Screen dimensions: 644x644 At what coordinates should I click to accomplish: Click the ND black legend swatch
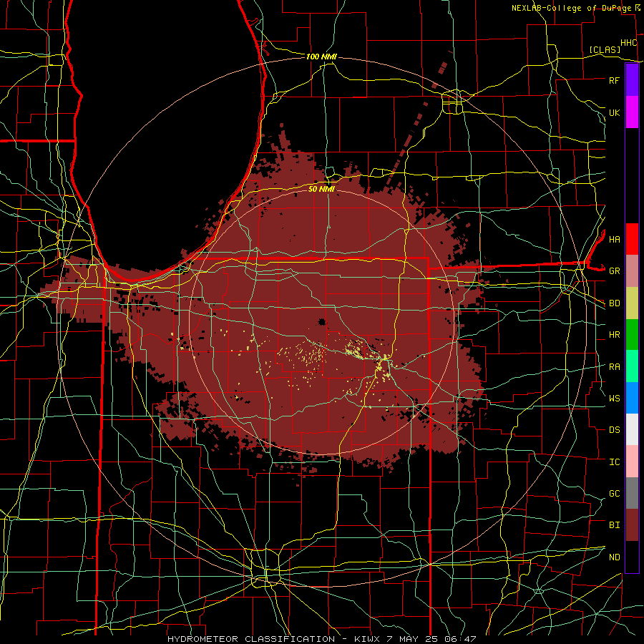pyautogui.click(x=632, y=557)
